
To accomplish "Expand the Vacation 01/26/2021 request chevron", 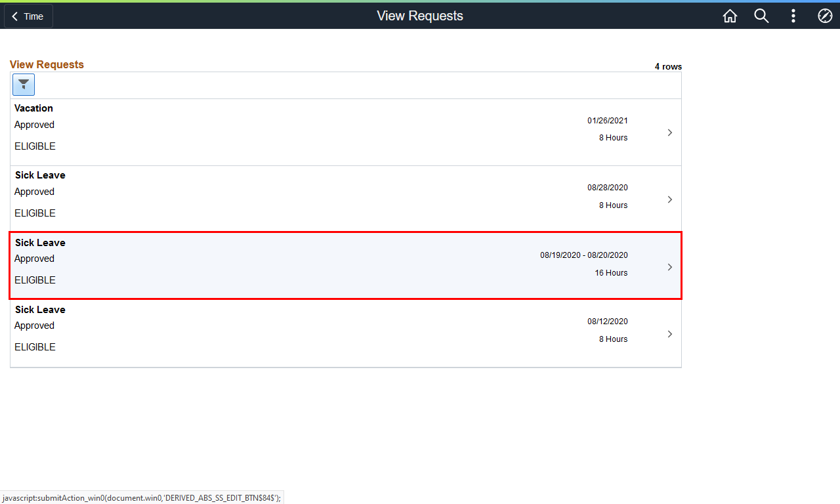I will pos(670,133).
